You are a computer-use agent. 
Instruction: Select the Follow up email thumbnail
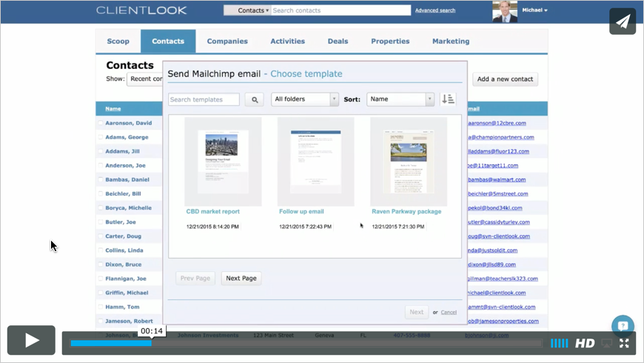point(316,161)
